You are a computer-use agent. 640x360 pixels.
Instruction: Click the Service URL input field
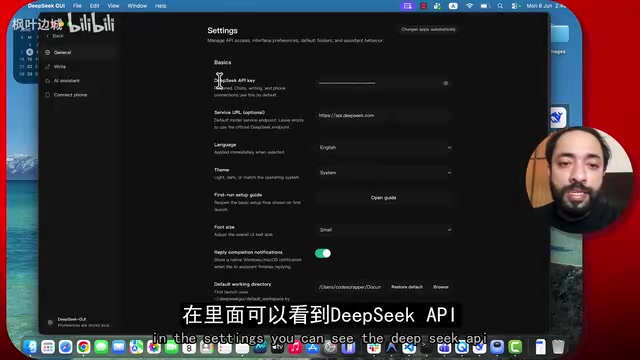384,116
